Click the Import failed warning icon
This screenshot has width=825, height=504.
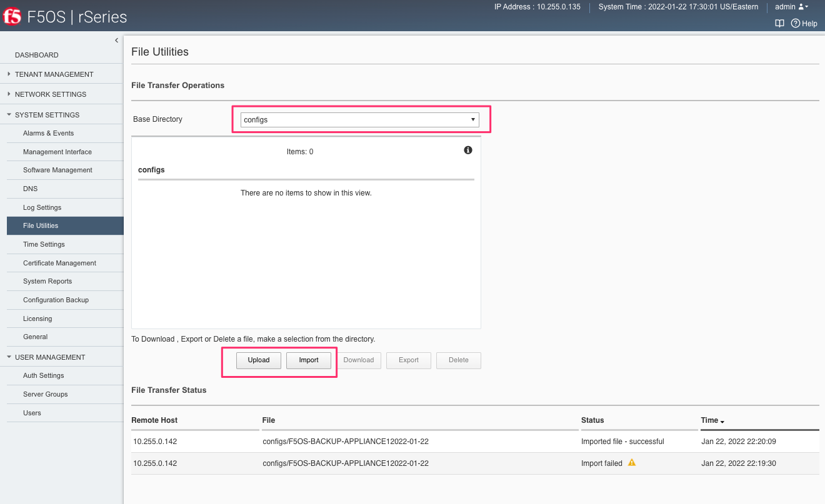coord(632,463)
